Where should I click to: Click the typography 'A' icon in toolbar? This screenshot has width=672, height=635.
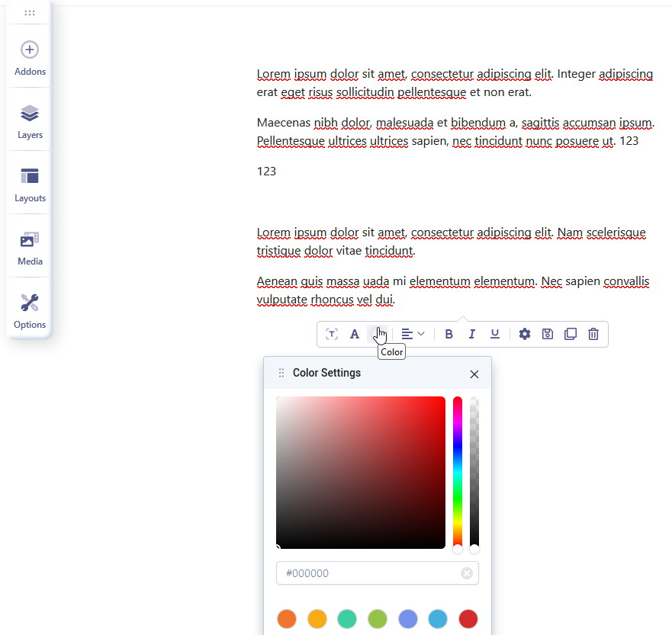(354, 334)
